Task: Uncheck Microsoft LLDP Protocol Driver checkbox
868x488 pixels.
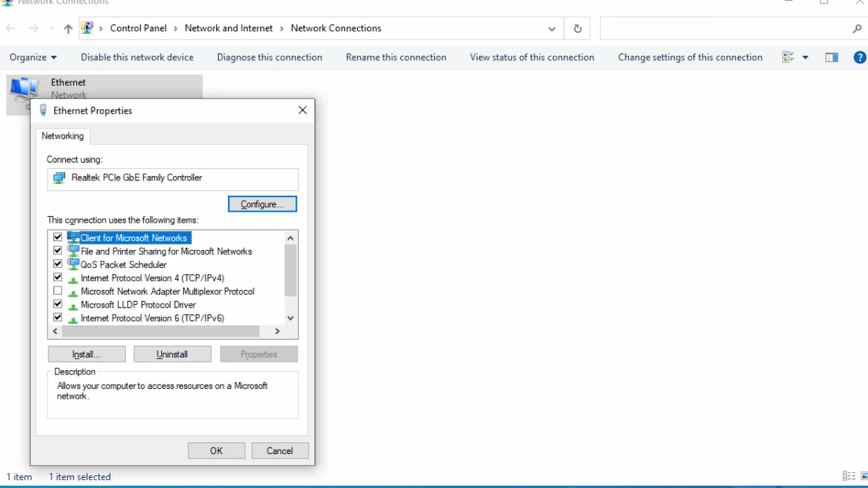Action: click(58, 304)
